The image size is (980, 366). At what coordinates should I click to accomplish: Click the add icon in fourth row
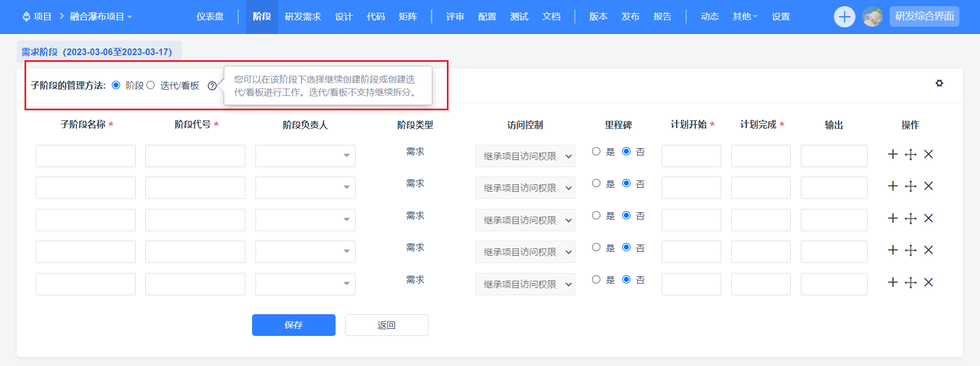[893, 250]
